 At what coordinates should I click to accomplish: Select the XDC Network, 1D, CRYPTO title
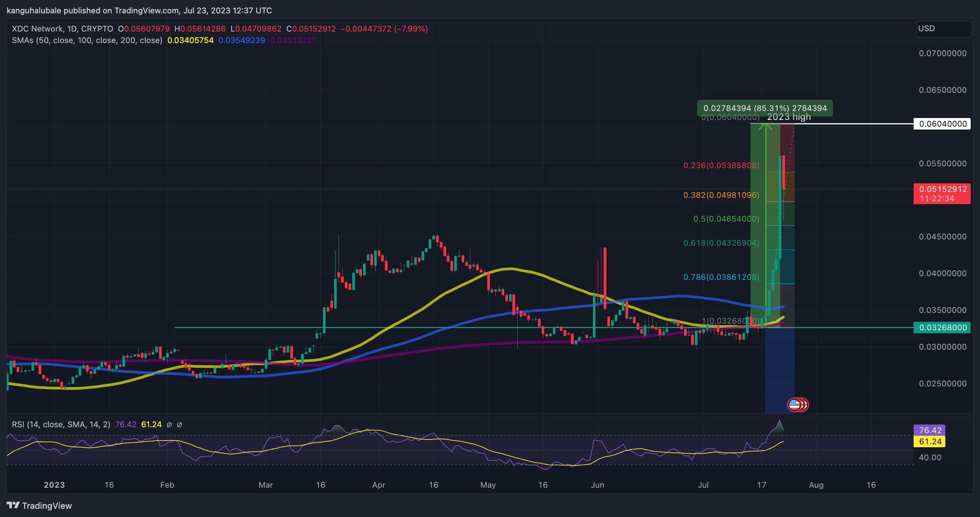point(62,29)
